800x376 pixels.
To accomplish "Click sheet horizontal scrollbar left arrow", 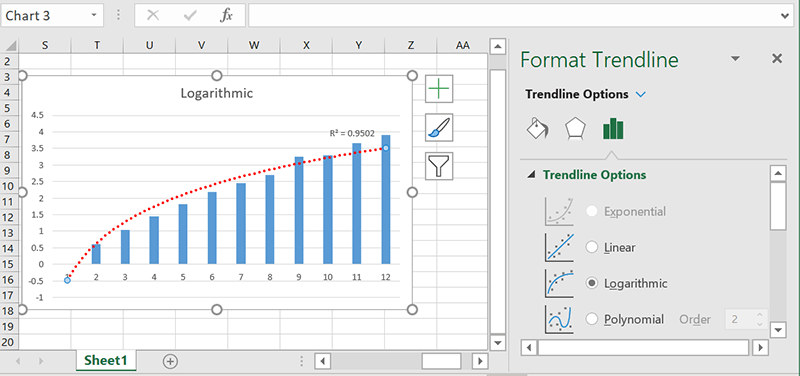I will pos(322,361).
